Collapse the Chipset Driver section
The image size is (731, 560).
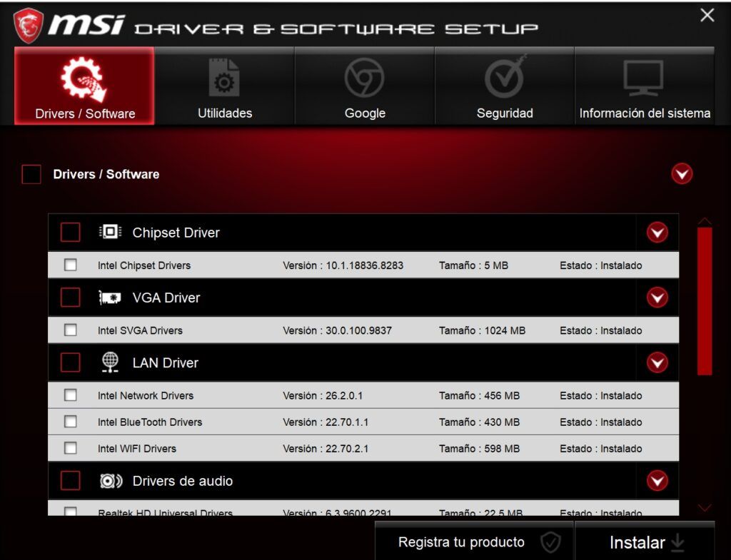coord(657,232)
